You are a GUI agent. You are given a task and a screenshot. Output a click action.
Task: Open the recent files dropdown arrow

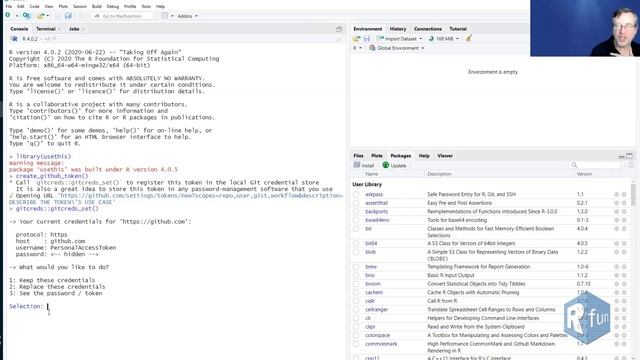pos(48,16)
